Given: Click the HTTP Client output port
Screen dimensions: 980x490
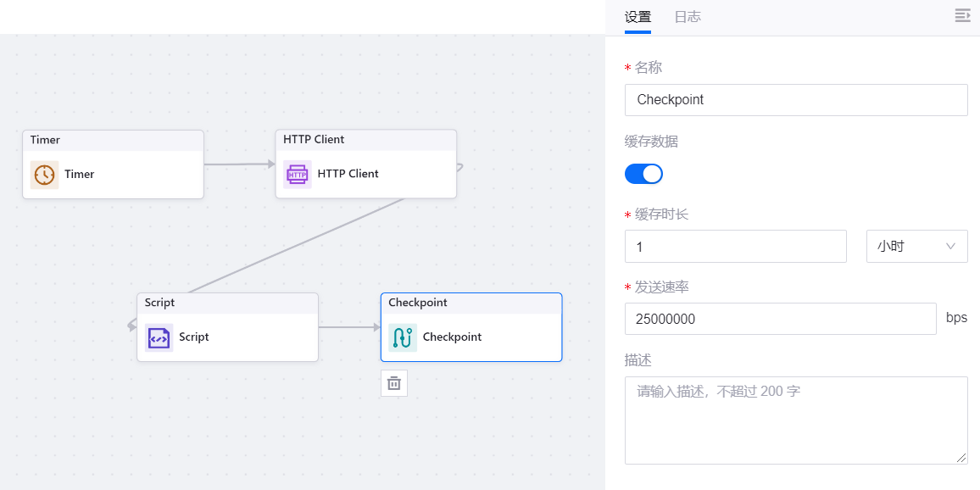Looking at the screenshot, I should pos(459,166).
